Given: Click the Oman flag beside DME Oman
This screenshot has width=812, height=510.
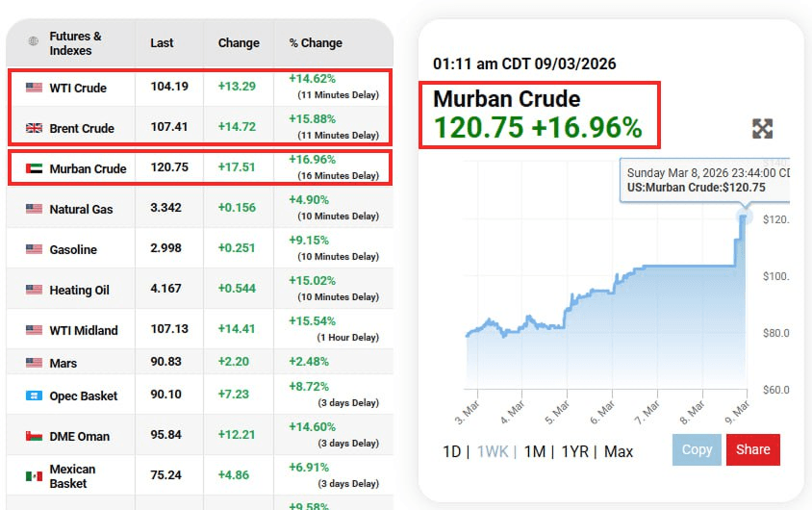Looking at the screenshot, I should click(x=34, y=436).
